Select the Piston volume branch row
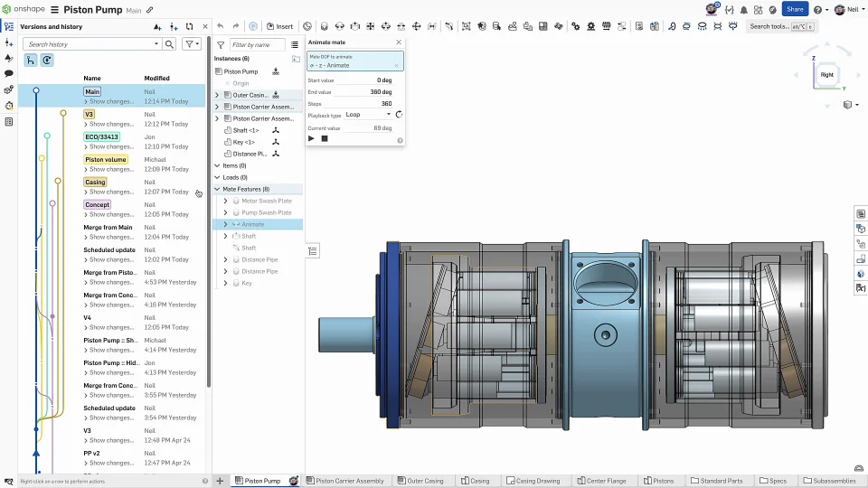Viewport: 868px width, 488px height. pos(112,164)
